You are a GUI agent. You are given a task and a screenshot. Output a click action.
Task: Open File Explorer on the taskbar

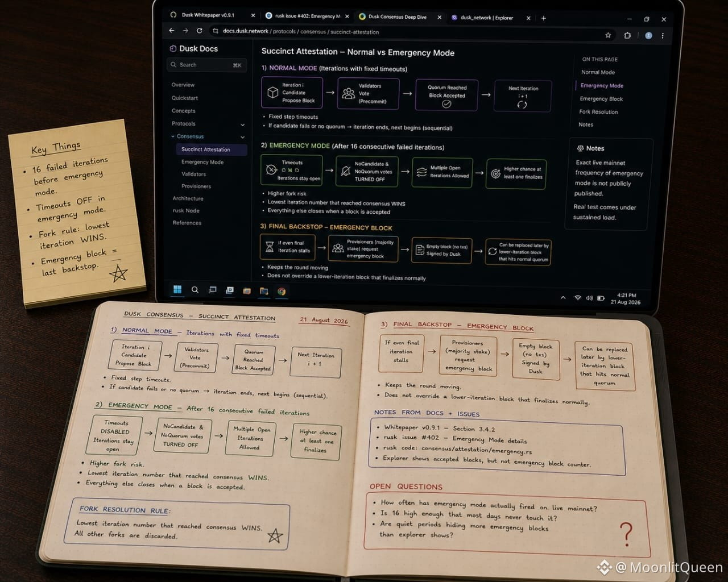click(x=264, y=291)
